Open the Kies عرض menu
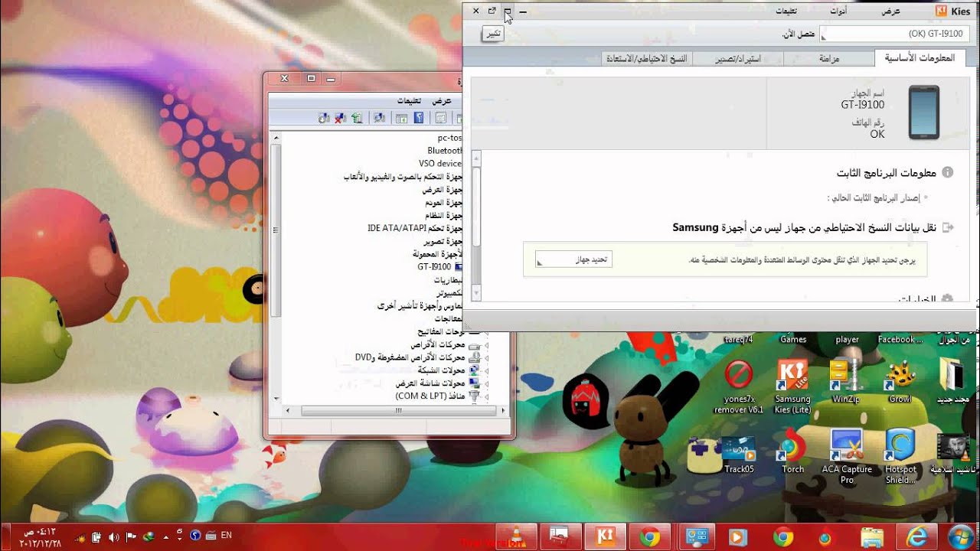The width and height of the screenshot is (980, 551). click(x=890, y=11)
